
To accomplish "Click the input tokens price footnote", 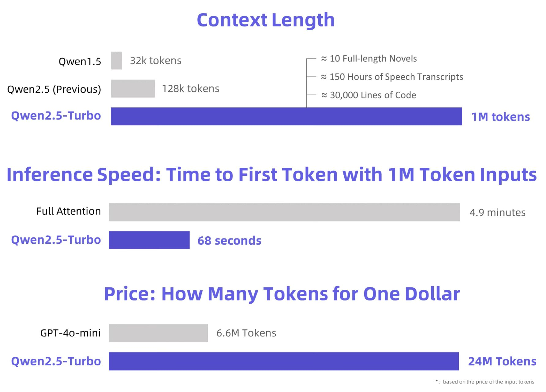I will coord(485,382).
